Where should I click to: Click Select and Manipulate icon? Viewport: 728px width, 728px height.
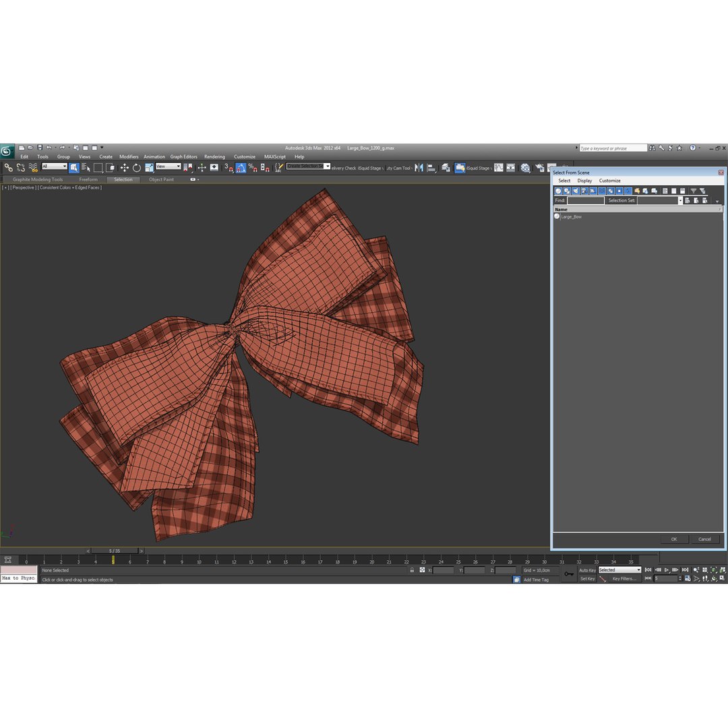pos(202,168)
